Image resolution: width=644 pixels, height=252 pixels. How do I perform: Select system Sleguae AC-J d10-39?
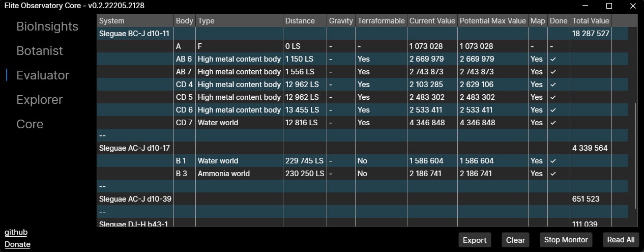click(x=135, y=199)
